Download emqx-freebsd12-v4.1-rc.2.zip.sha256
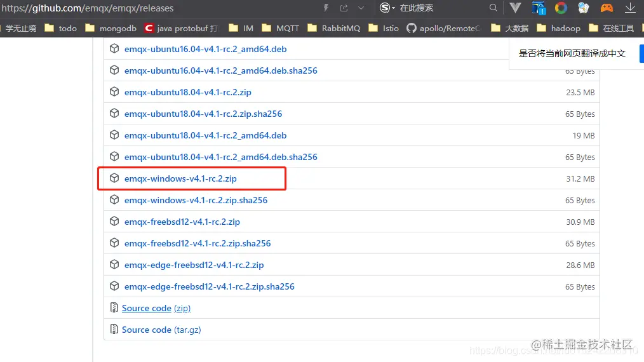 pyautogui.click(x=198, y=243)
